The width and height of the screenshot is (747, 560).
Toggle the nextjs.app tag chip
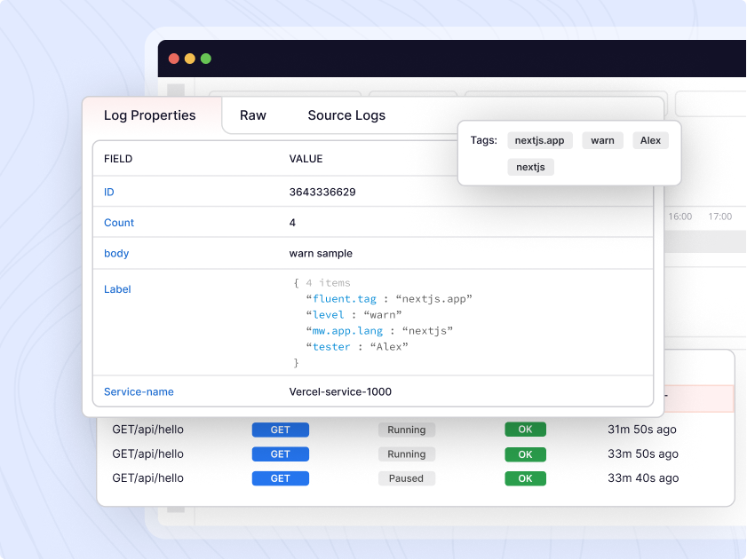[x=539, y=139]
